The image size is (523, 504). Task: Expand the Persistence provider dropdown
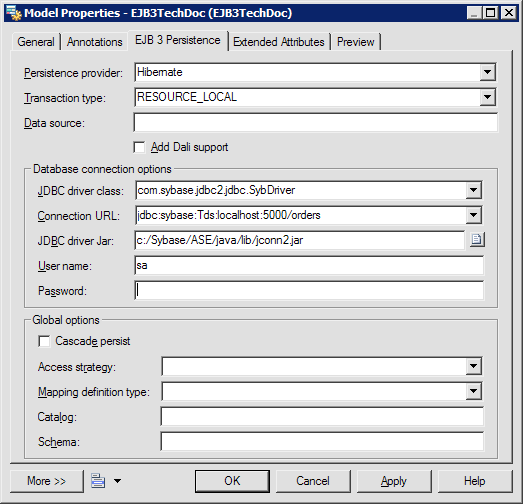tap(487, 72)
